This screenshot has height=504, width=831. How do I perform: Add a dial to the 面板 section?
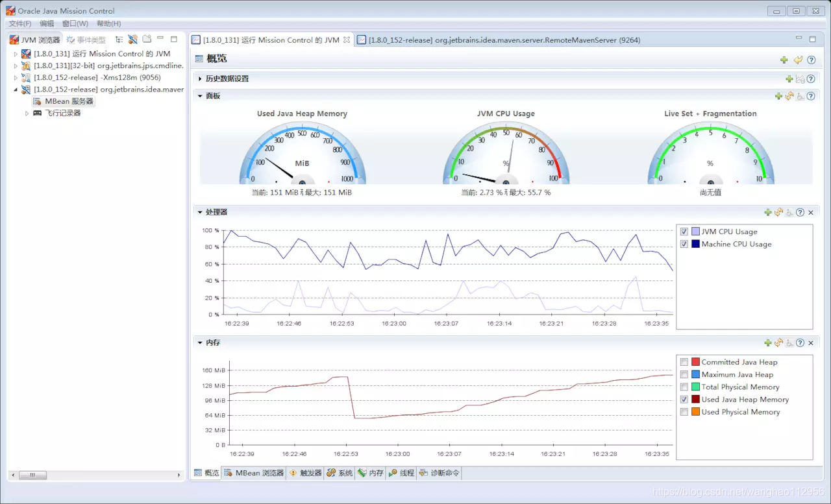tap(779, 96)
